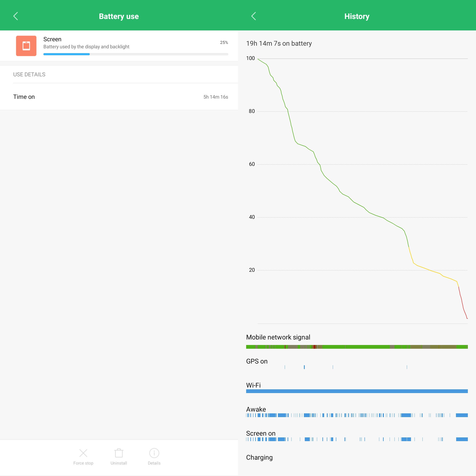The height and width of the screenshot is (476, 476).
Task: Click the Screen entry title
Action: coord(52,39)
